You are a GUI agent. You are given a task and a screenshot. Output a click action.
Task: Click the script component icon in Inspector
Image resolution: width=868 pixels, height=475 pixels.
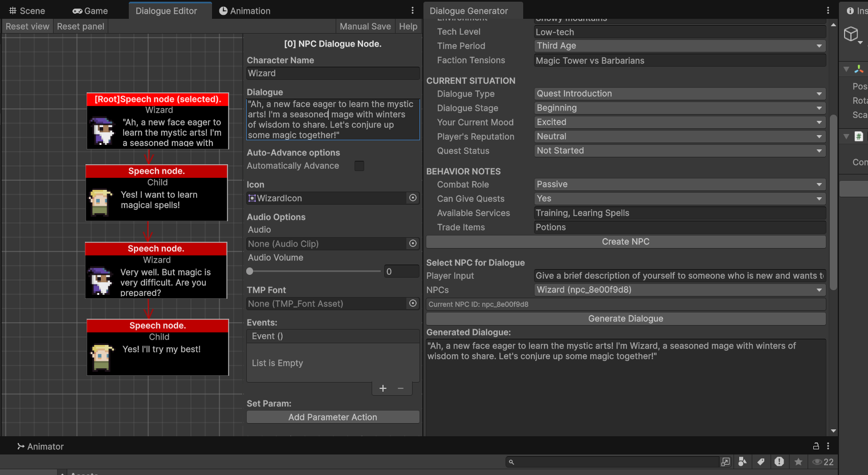pyautogui.click(x=858, y=136)
